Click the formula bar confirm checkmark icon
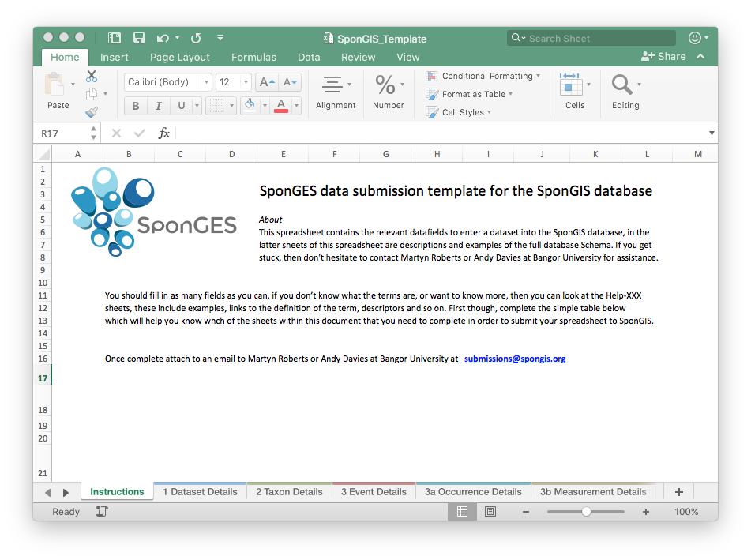 coord(139,133)
